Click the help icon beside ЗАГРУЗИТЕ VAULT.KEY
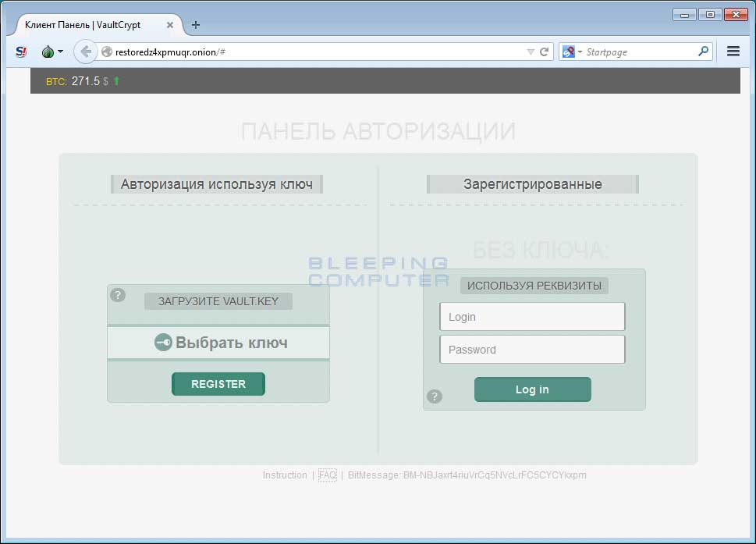This screenshot has width=756, height=544. (118, 295)
